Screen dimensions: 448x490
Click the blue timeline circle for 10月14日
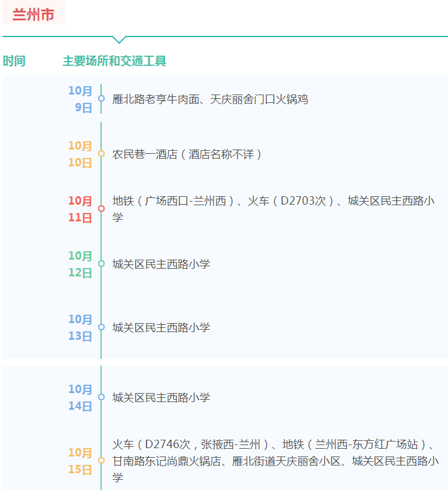coord(101,397)
